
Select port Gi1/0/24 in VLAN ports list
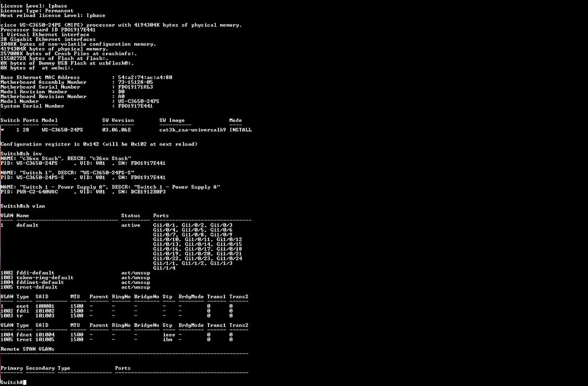[229, 259]
